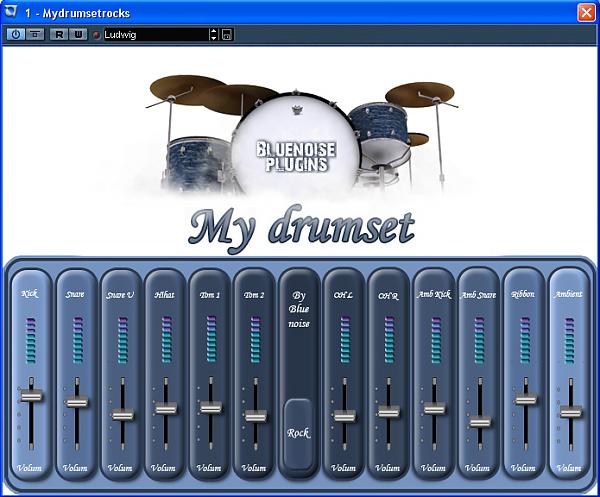The height and width of the screenshot is (497, 600).
Task: Click the Hihat channel fader handle
Action: click(165, 408)
